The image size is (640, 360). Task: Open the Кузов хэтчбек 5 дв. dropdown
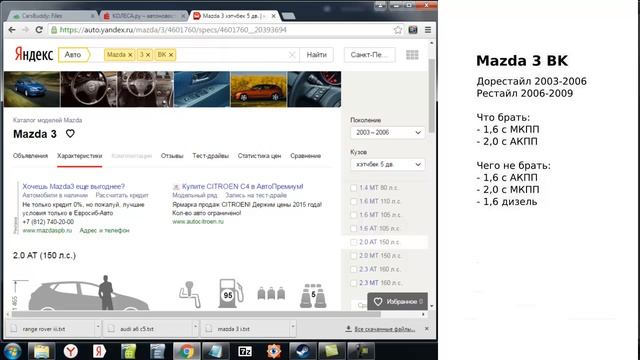tap(387, 164)
